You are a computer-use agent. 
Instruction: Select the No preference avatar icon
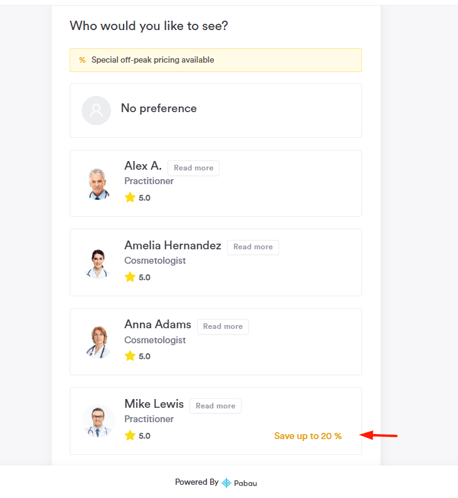tap(96, 110)
